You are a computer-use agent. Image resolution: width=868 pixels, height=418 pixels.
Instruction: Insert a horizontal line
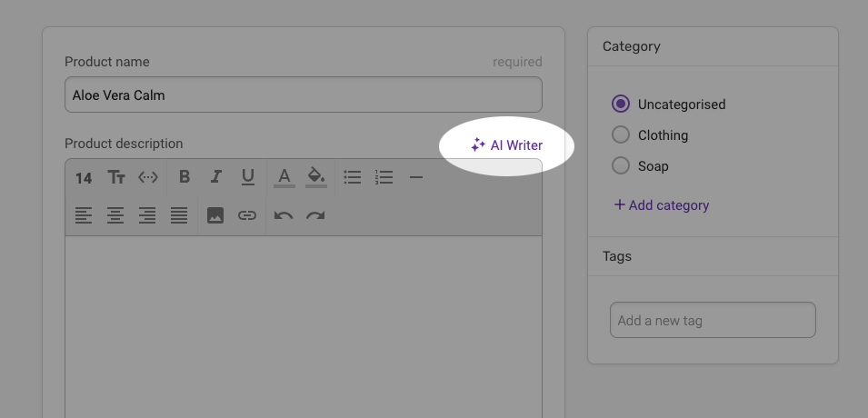click(x=415, y=177)
